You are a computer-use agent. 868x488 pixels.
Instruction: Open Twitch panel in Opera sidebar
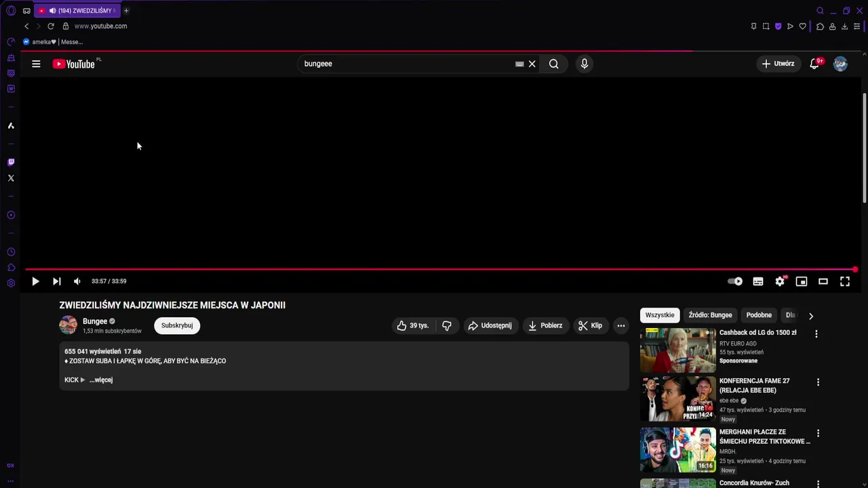(11, 162)
